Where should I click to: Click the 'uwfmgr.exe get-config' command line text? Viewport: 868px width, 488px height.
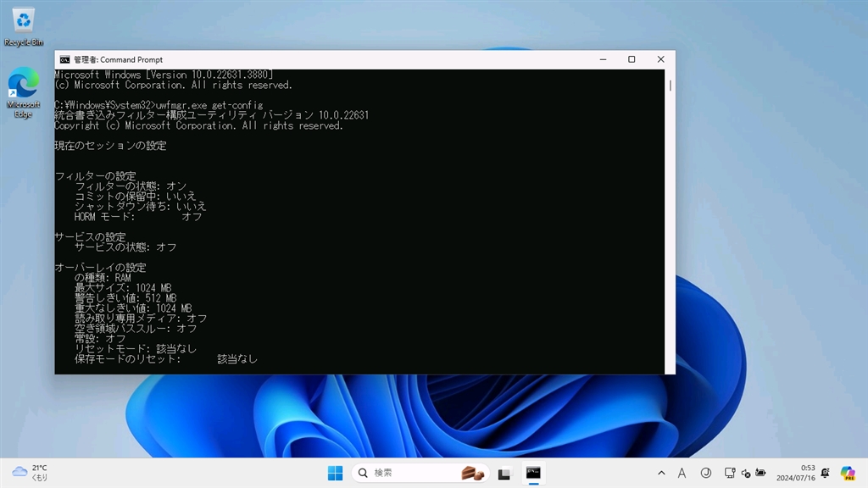coord(210,105)
